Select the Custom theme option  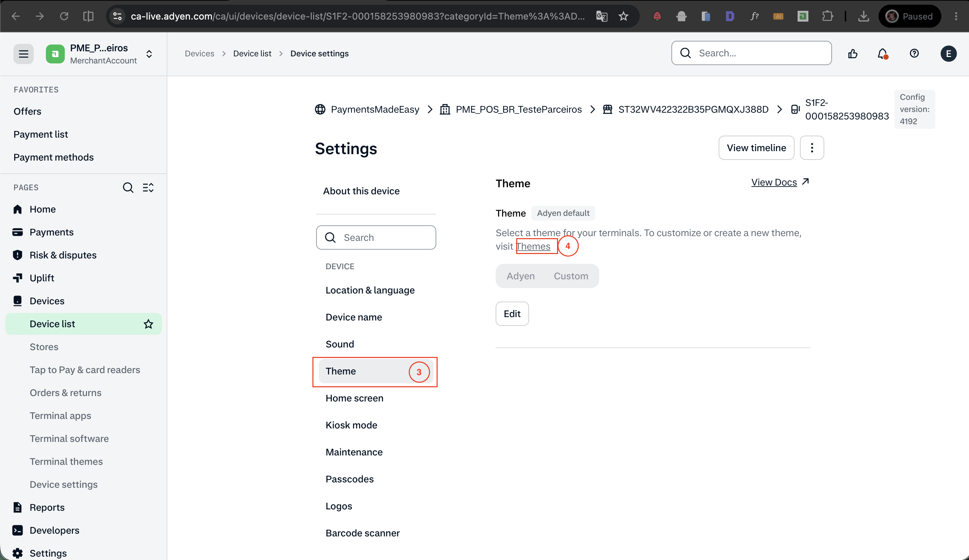coord(571,276)
